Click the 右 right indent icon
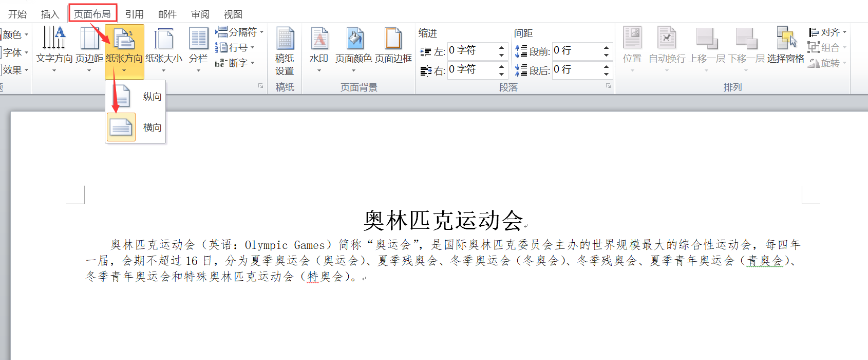Viewport: 868px width, 360px height. pyautogui.click(x=426, y=70)
